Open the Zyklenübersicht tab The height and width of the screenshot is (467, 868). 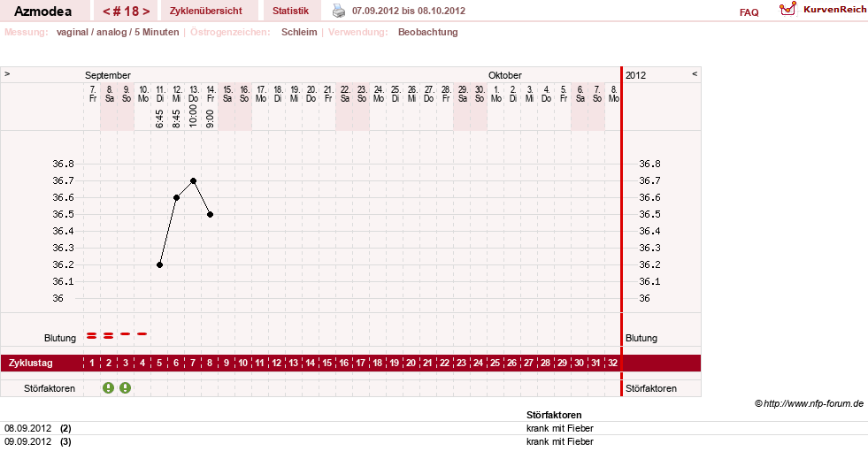[206, 11]
